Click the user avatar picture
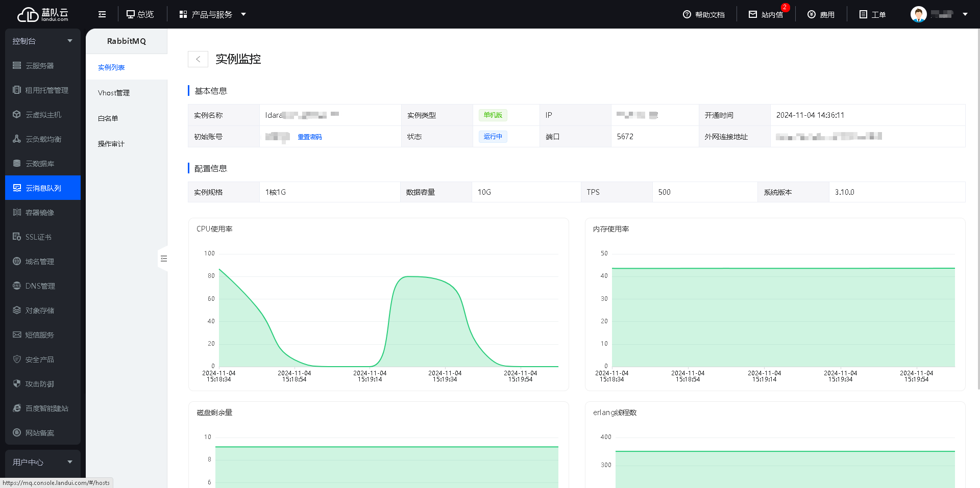The image size is (980, 488). (x=918, y=14)
